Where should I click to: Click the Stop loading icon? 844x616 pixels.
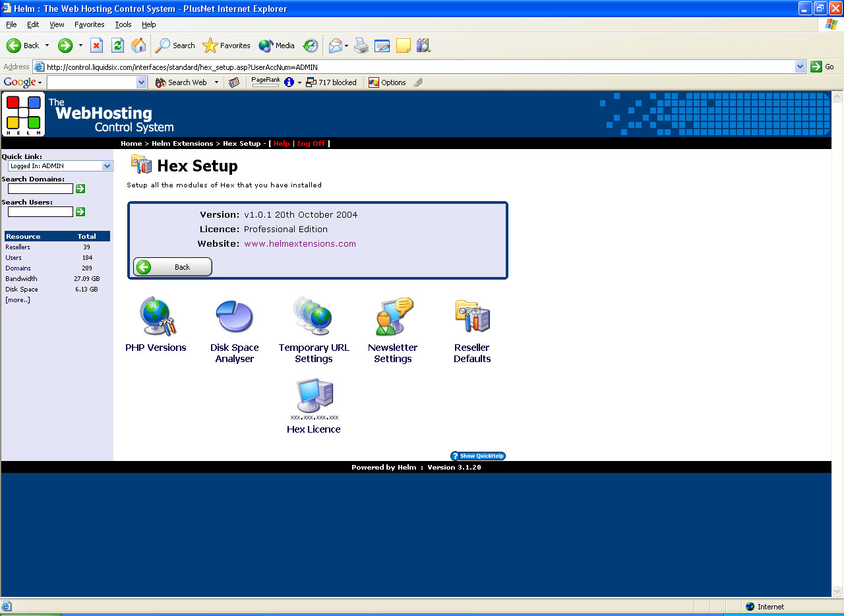coord(97,46)
